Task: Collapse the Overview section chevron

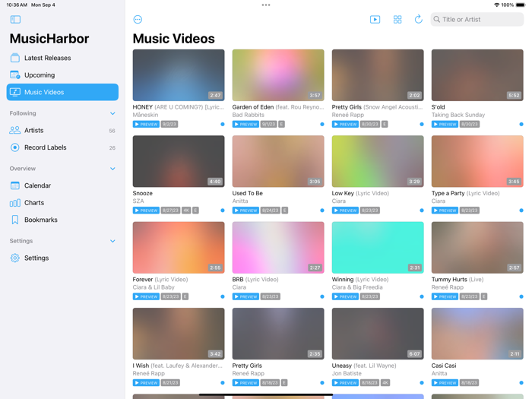Action: click(112, 169)
